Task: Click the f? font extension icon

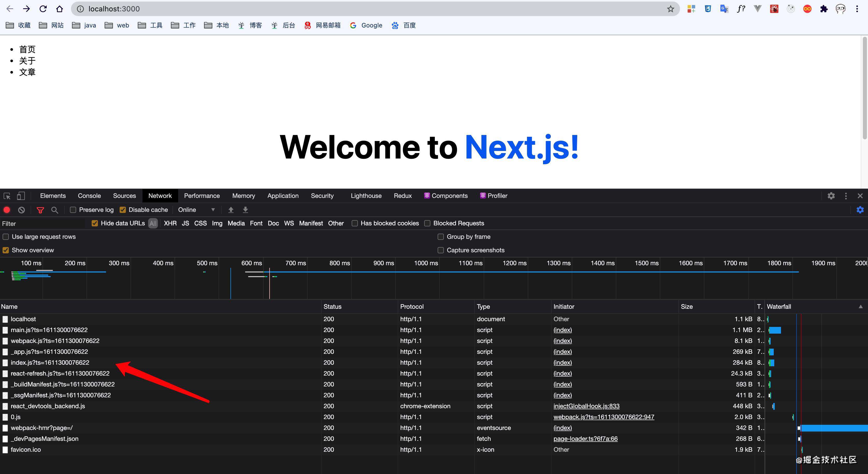Action: tap(741, 9)
